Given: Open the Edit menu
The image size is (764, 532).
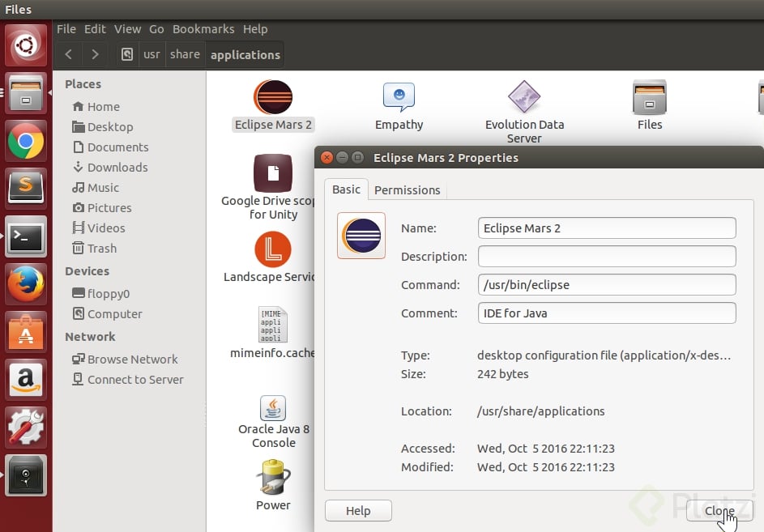Looking at the screenshot, I should (x=95, y=29).
